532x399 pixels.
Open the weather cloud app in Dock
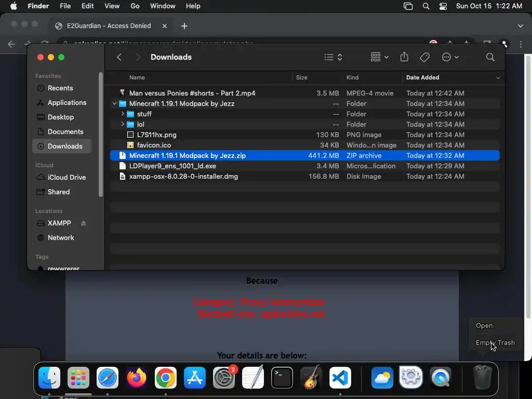[x=382, y=377]
